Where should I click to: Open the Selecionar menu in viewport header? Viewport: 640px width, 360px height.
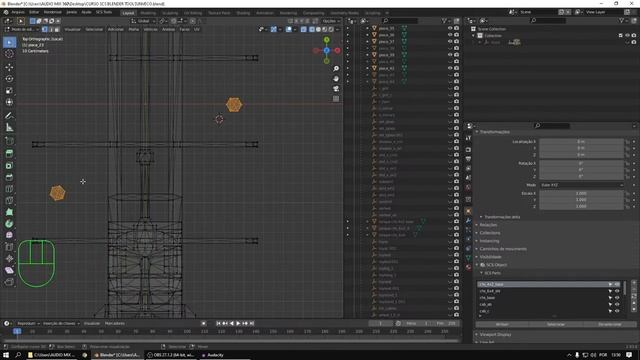(x=94, y=29)
